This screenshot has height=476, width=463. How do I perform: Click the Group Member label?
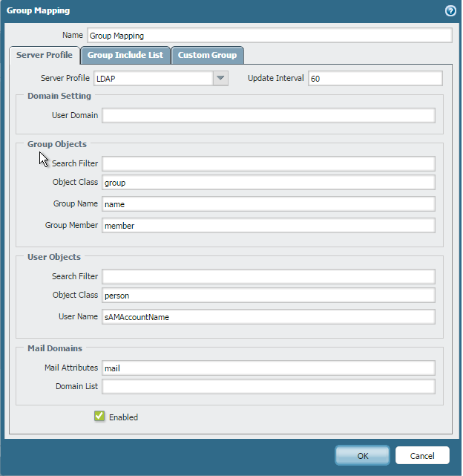click(x=72, y=225)
